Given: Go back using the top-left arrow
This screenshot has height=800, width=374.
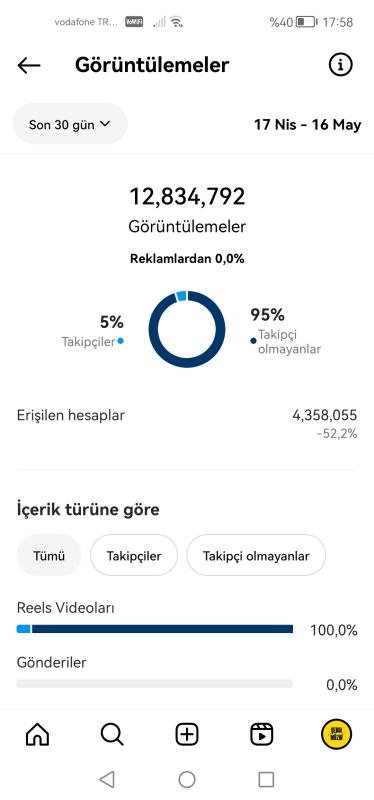Looking at the screenshot, I should point(29,65).
